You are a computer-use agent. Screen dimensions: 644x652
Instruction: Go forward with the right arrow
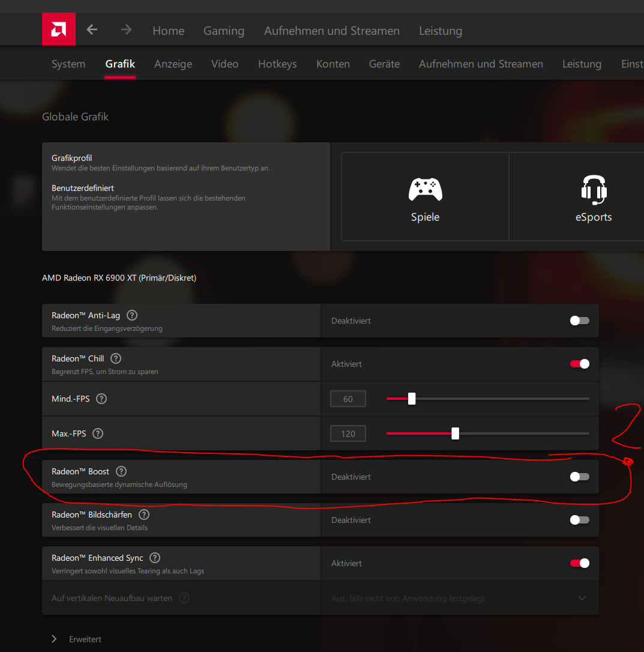pos(127,30)
